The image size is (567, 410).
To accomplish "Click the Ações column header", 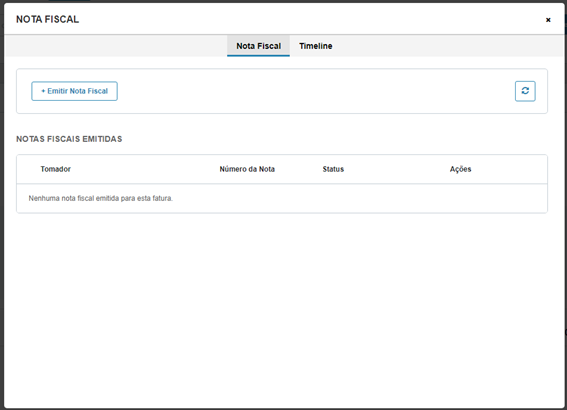I will (x=460, y=169).
